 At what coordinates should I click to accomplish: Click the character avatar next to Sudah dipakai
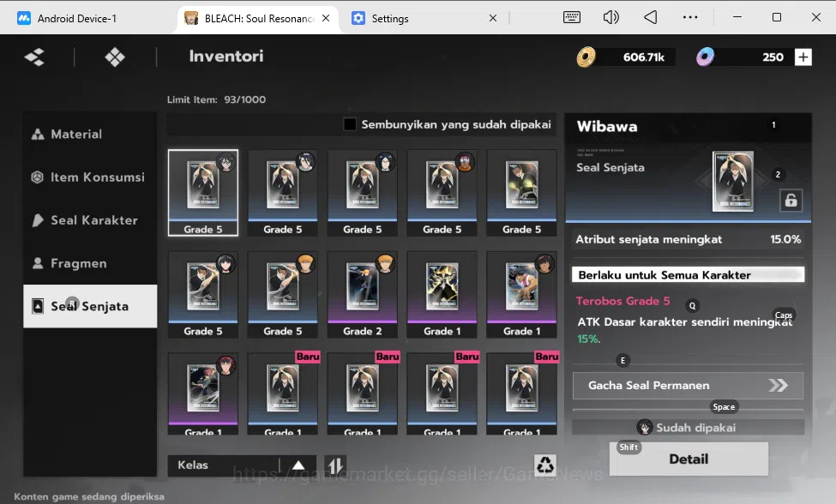pyautogui.click(x=645, y=427)
